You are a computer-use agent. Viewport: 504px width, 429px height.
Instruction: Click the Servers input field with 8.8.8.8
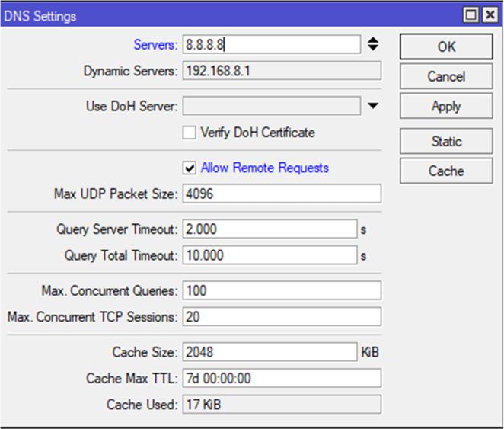tap(270, 45)
